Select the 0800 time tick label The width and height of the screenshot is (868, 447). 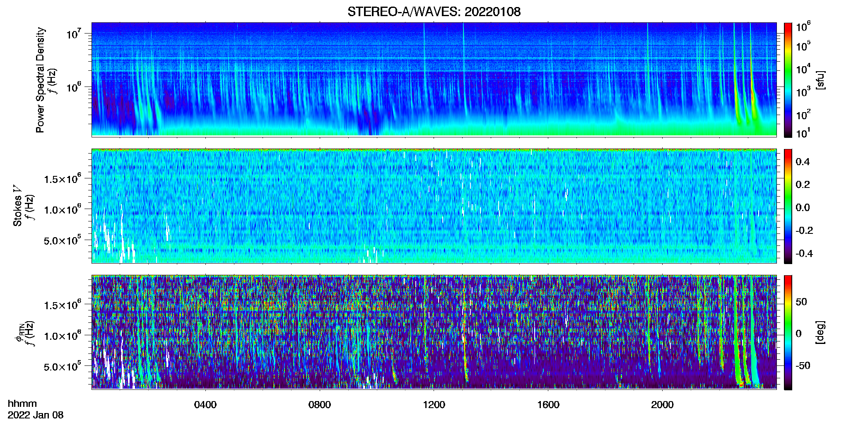tap(320, 405)
